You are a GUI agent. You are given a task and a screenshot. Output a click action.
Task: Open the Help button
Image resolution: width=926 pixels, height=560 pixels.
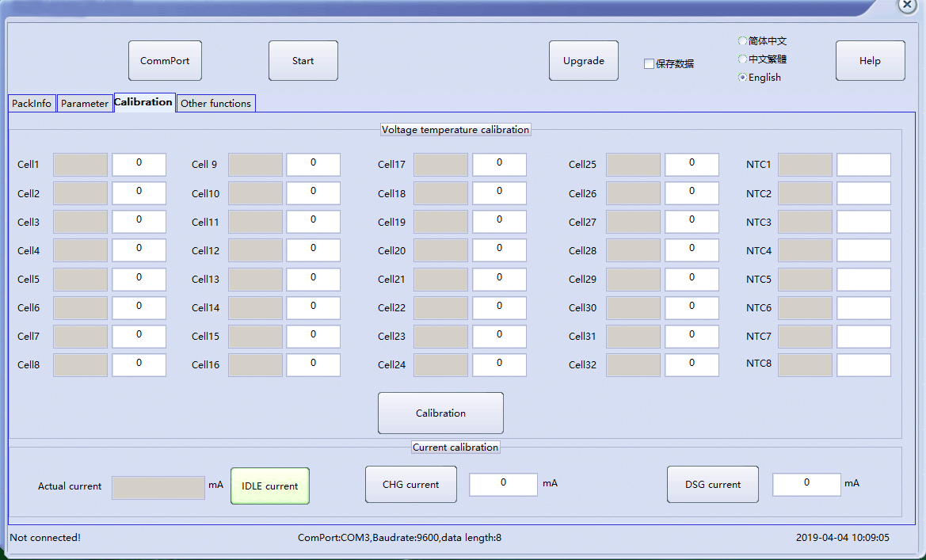[x=870, y=61]
